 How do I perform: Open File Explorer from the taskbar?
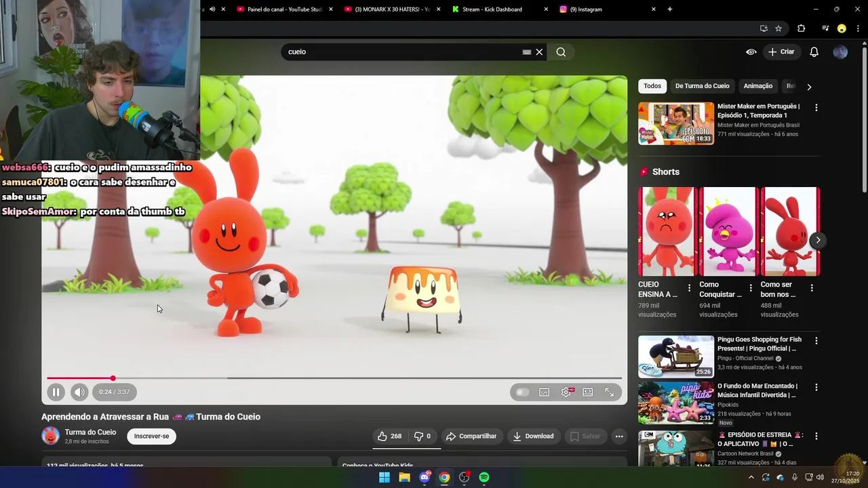pyautogui.click(x=404, y=477)
